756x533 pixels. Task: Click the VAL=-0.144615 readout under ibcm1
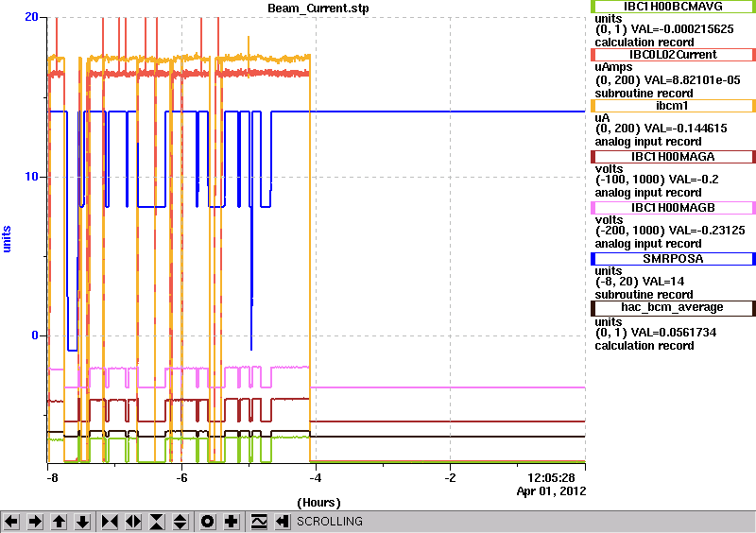[685, 129]
